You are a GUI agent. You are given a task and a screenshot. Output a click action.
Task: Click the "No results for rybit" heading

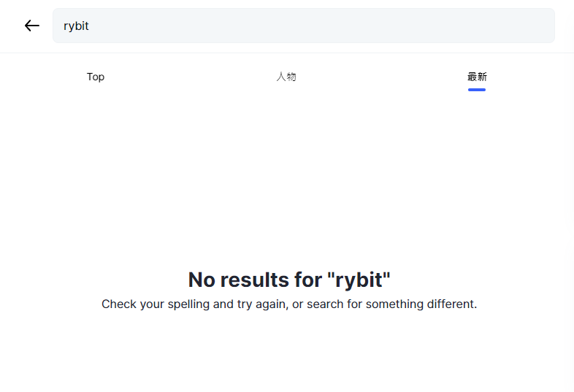[x=289, y=280]
